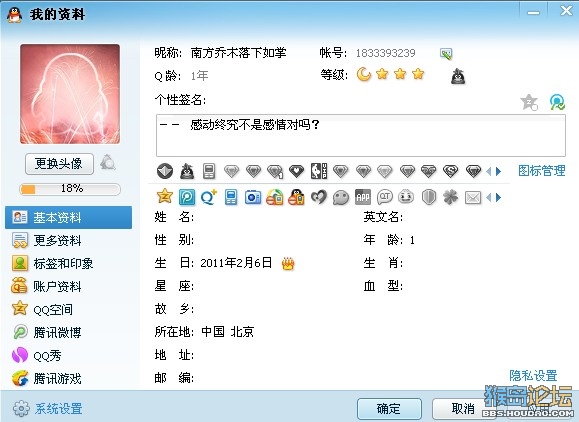Toggle the signature sync-to-Weibo icon
The height and width of the screenshot is (422, 579).
[x=557, y=102]
